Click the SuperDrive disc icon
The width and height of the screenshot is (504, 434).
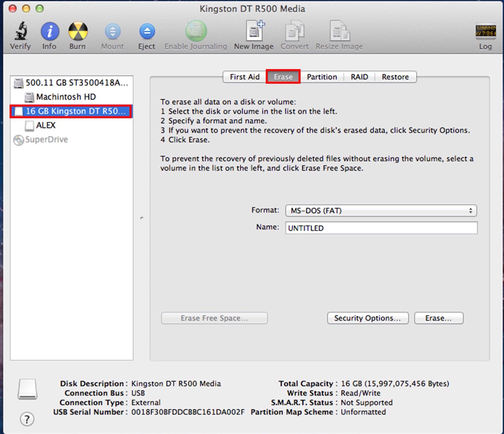pos(18,140)
